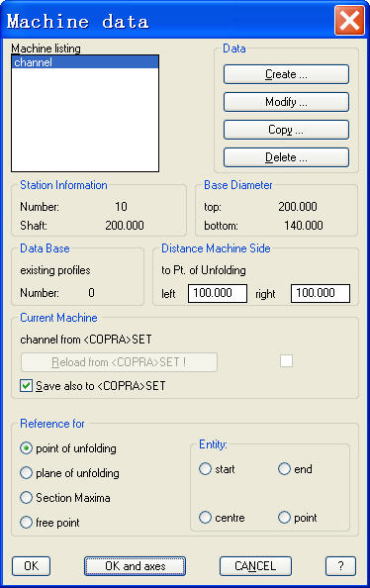
Task: Click the CANCEL button
Action: pyautogui.click(x=255, y=566)
